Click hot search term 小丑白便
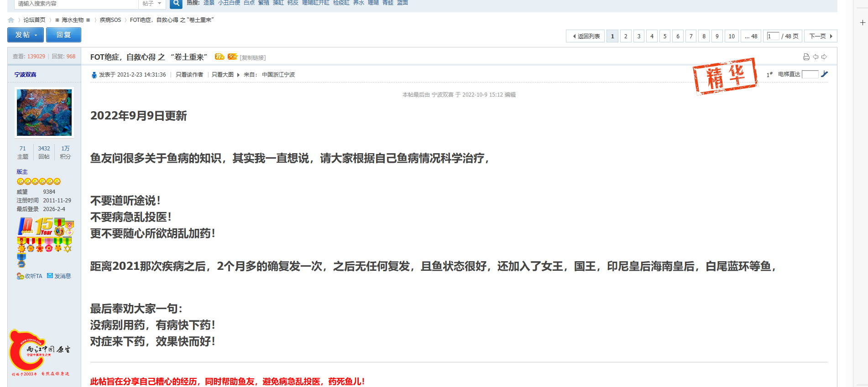The image size is (868, 387). [229, 3]
